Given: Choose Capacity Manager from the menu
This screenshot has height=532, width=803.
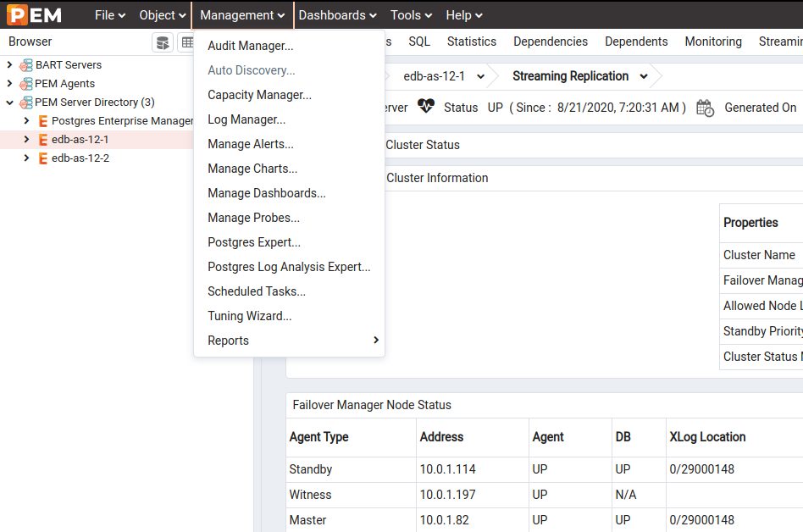Looking at the screenshot, I should [x=290, y=95].
